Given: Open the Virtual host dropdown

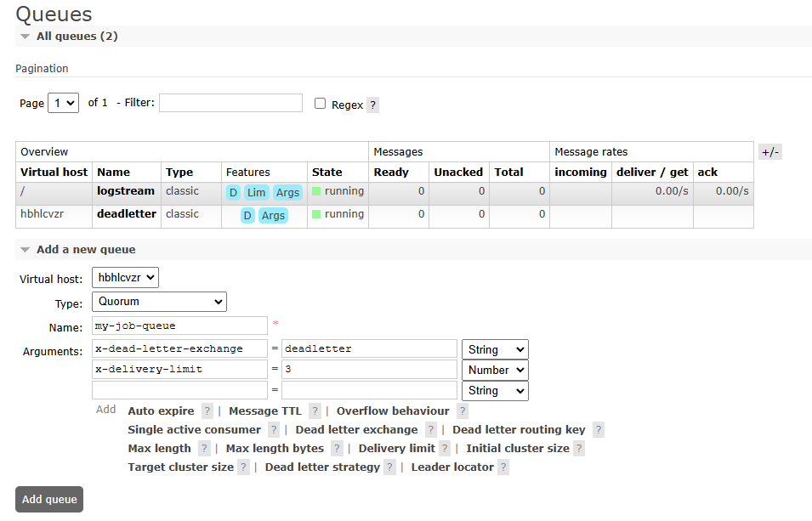Looking at the screenshot, I should click(x=125, y=278).
